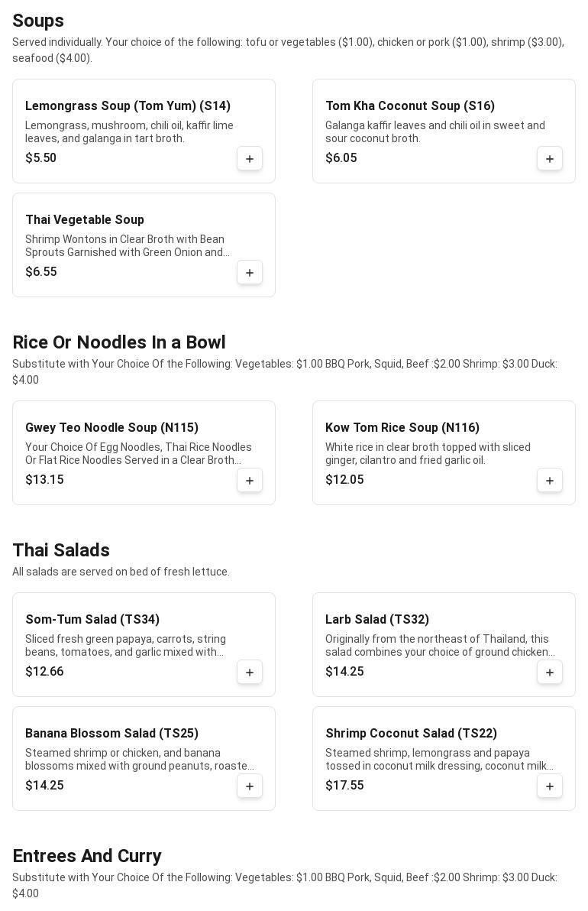Image resolution: width=588 pixels, height=911 pixels.
Task: Add Lemongrass Soup (Tom Yum) to cart
Action: (x=250, y=159)
